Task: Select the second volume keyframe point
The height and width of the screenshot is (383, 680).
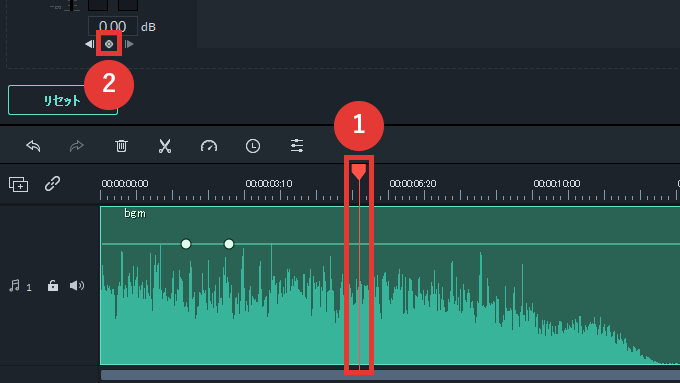Action: click(229, 244)
